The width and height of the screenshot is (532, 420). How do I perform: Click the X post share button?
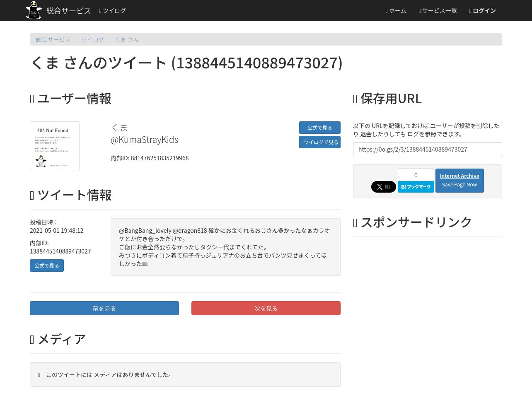pos(383,187)
